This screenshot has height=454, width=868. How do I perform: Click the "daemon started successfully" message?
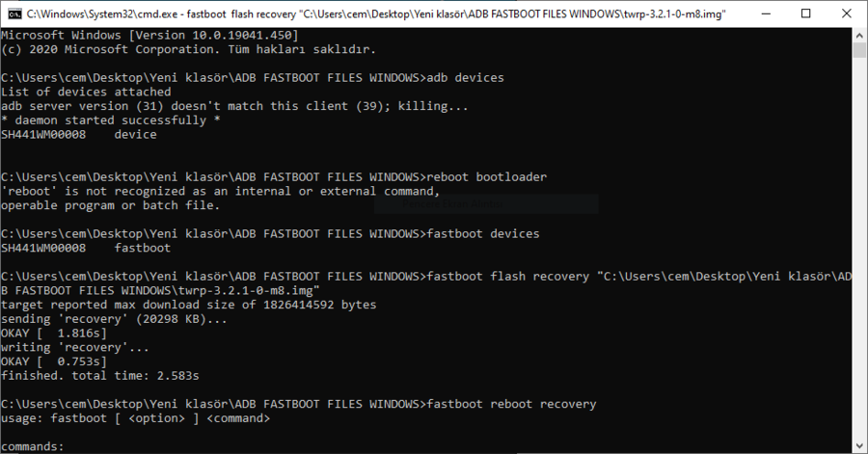(x=111, y=120)
